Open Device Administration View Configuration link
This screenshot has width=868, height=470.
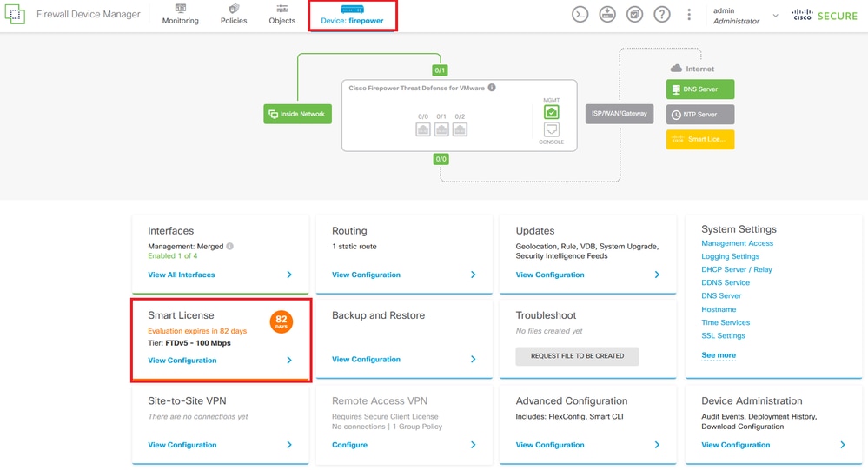735,445
